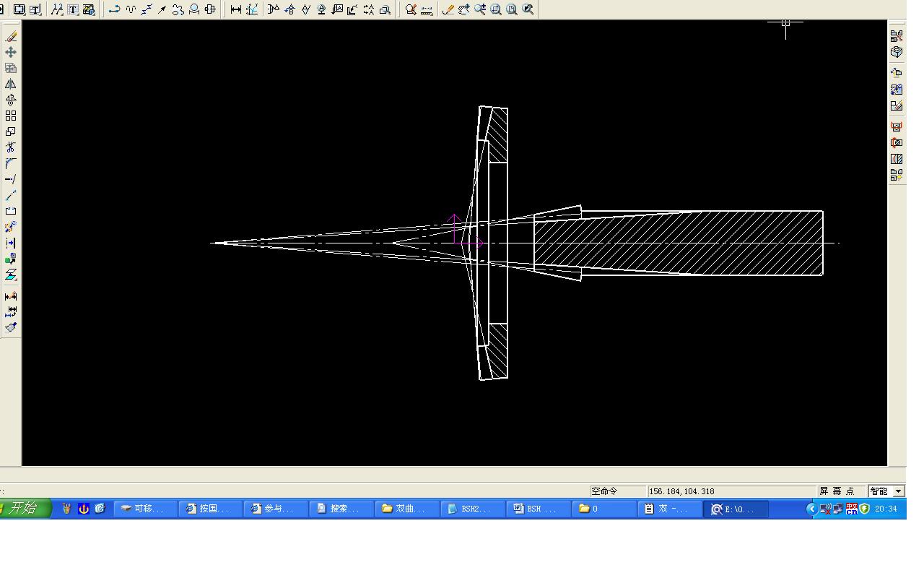This screenshot has width=924, height=578.
Task: Select the Rotate tool
Action: click(x=11, y=100)
